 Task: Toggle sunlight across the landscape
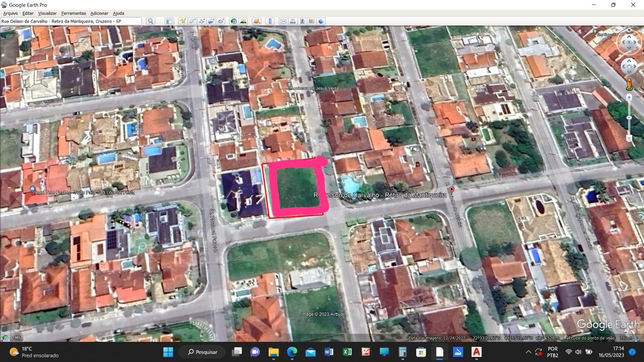[x=244, y=21]
